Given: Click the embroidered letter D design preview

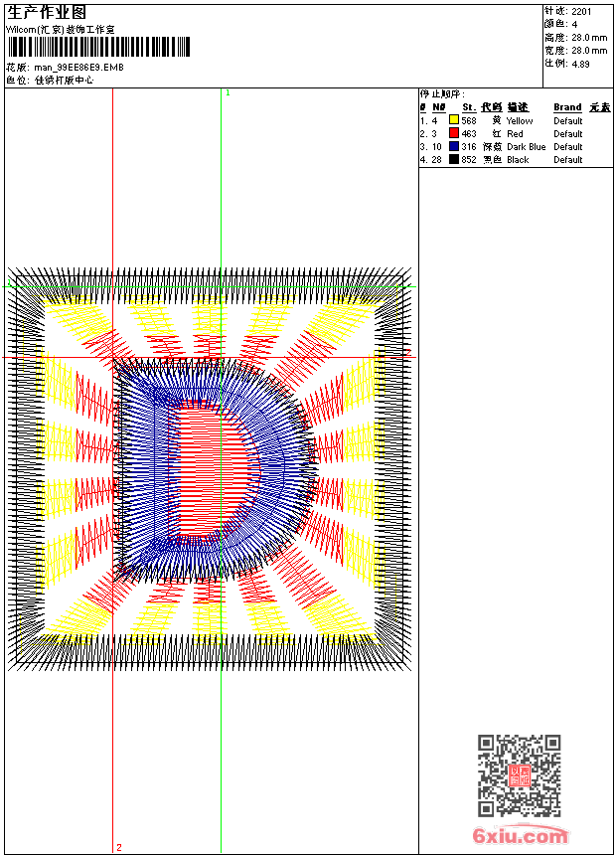Looking at the screenshot, I should tap(210, 469).
